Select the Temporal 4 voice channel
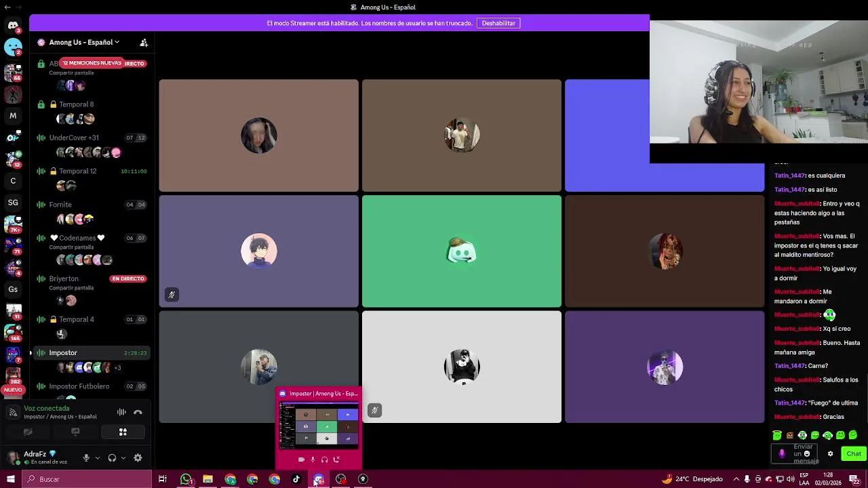 (x=92, y=319)
